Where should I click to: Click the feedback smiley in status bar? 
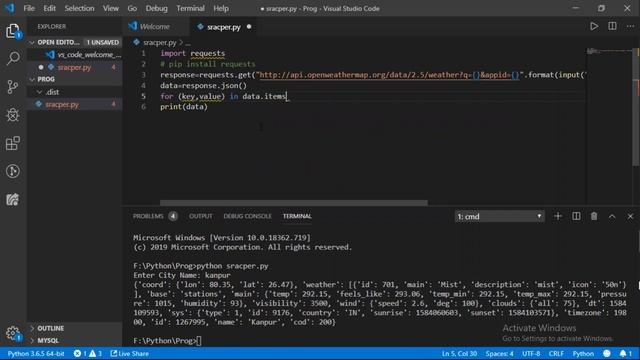click(x=607, y=353)
